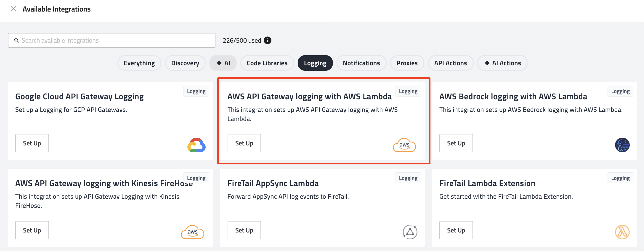Screen dimensions: 644x251
Task: Set up Google Cloud API Gateway Logging
Action: click(32, 143)
